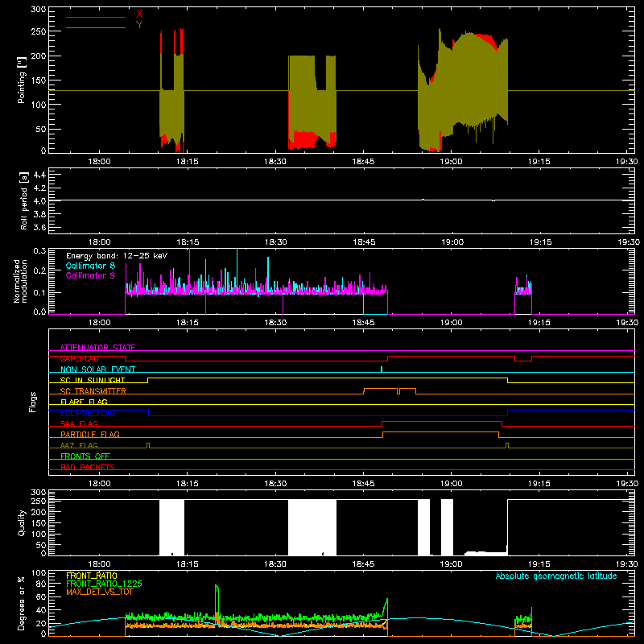Click the FLARE_FLAG label
The height and width of the screenshot is (644, 644).
pyautogui.click(x=84, y=402)
